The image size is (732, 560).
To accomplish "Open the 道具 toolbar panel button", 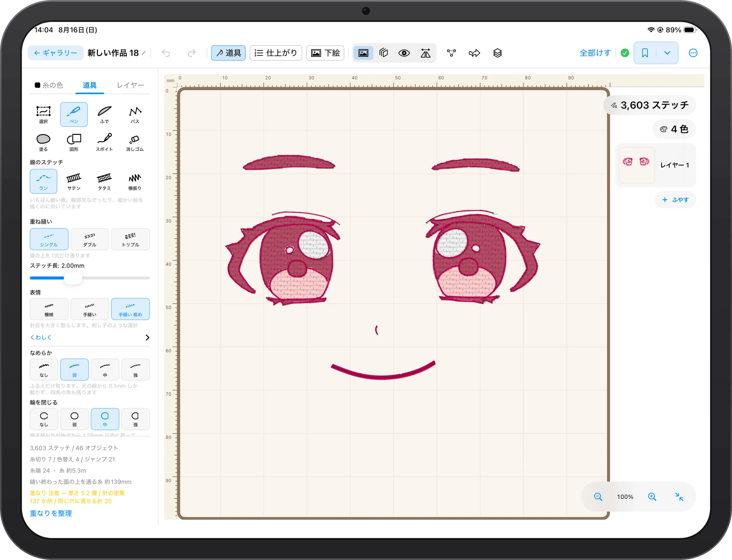I will [x=229, y=53].
